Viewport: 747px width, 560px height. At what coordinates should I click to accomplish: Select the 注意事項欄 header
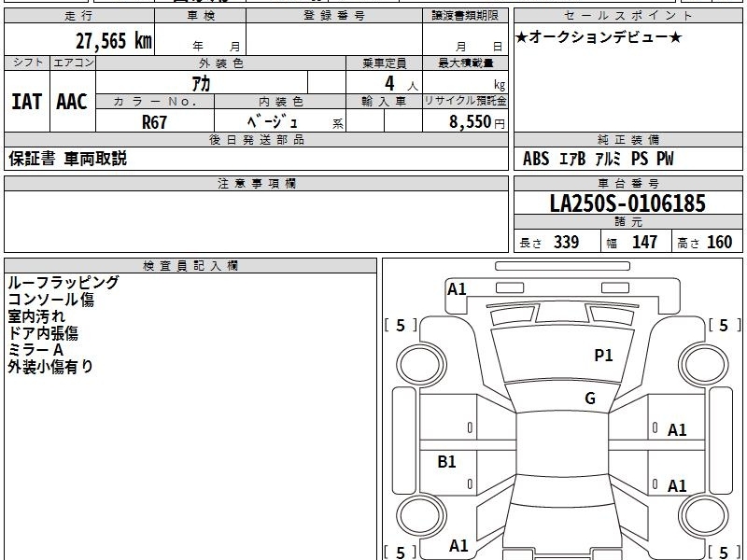[x=256, y=183]
